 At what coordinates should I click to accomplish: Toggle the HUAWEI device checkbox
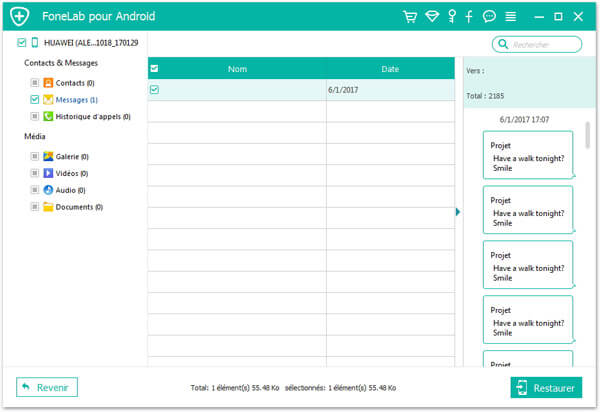coord(22,42)
